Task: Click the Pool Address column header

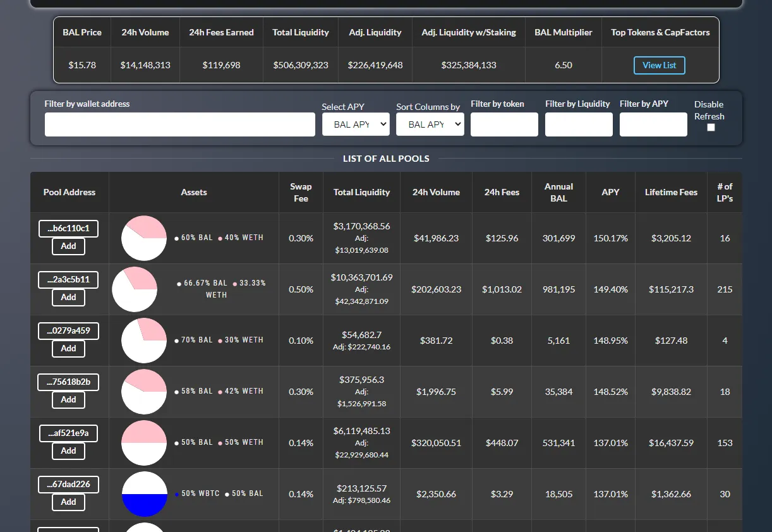Action: [69, 192]
